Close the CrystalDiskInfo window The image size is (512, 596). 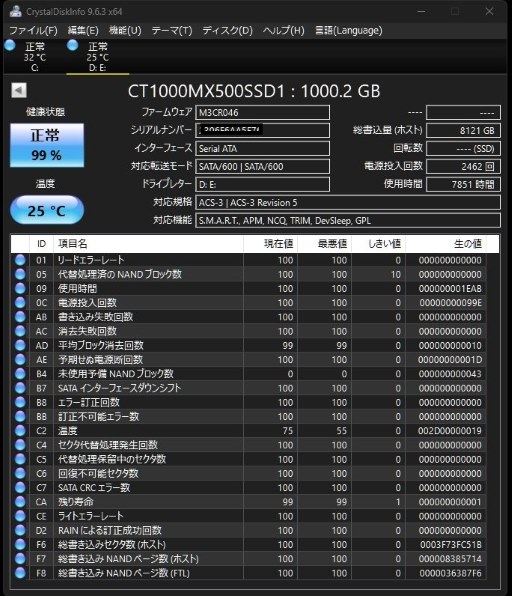pyautogui.click(x=490, y=11)
